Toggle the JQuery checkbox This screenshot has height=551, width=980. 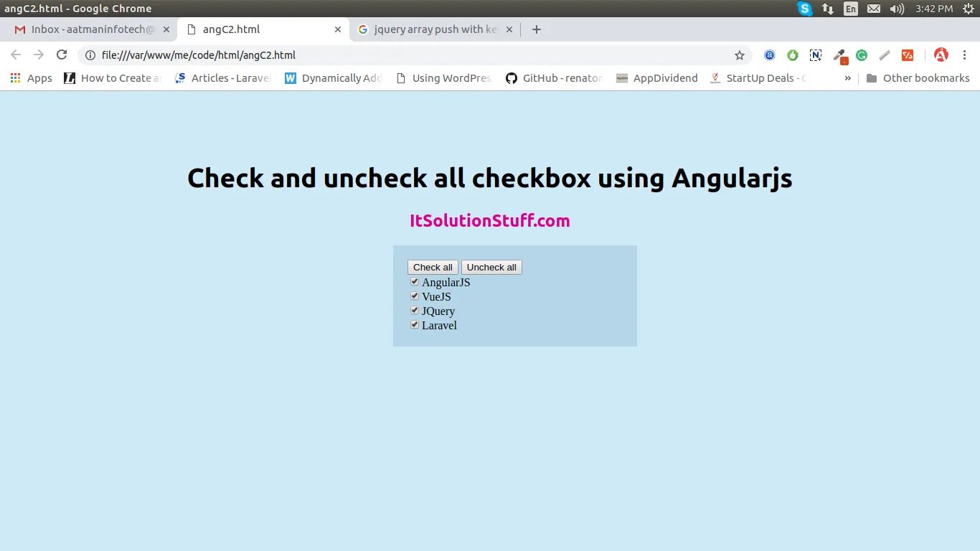click(415, 311)
